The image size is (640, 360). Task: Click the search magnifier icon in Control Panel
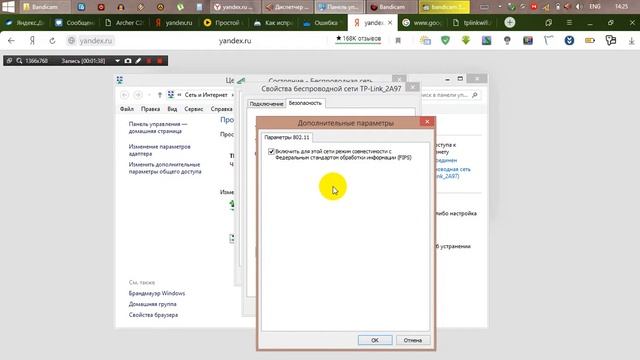click(x=474, y=95)
